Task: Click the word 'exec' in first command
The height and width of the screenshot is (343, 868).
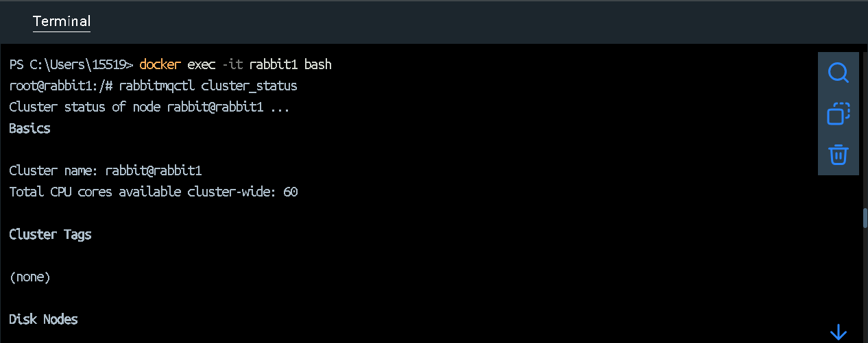Action: [201, 65]
